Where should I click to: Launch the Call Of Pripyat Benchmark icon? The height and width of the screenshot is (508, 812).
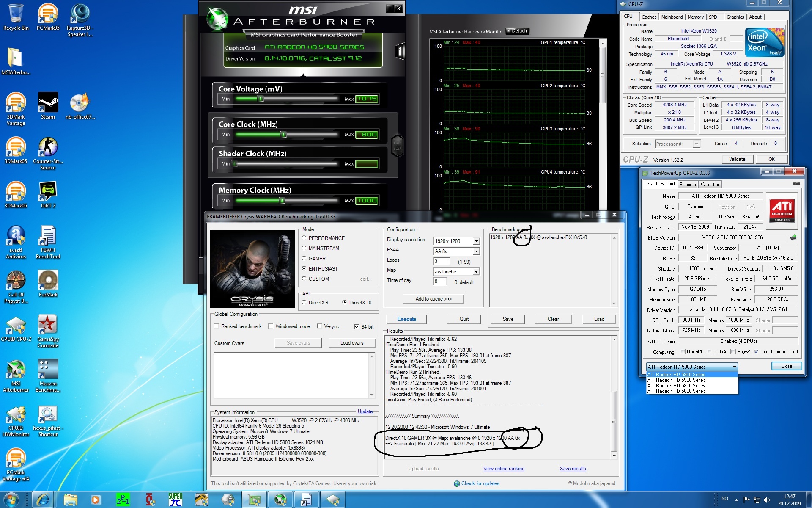point(16,287)
